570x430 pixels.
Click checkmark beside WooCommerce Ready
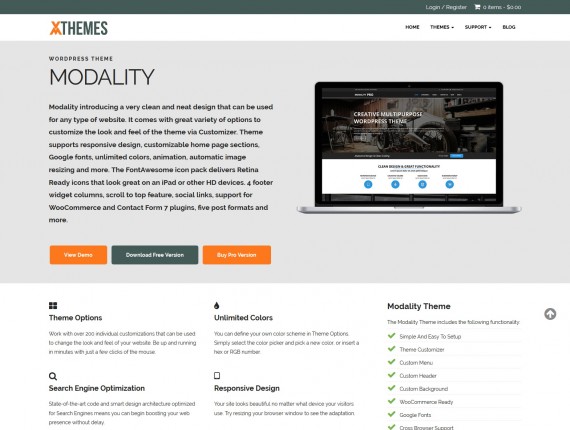[392, 401]
